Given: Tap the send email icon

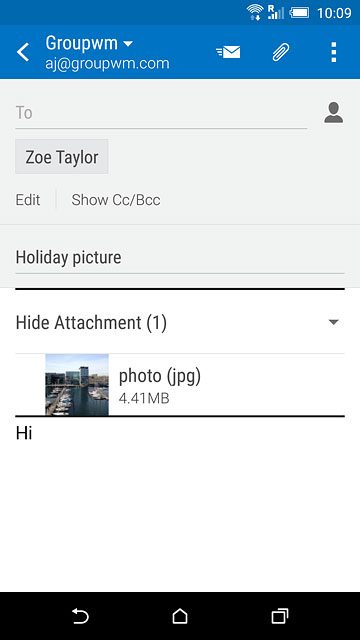Looking at the screenshot, I should coord(229,52).
